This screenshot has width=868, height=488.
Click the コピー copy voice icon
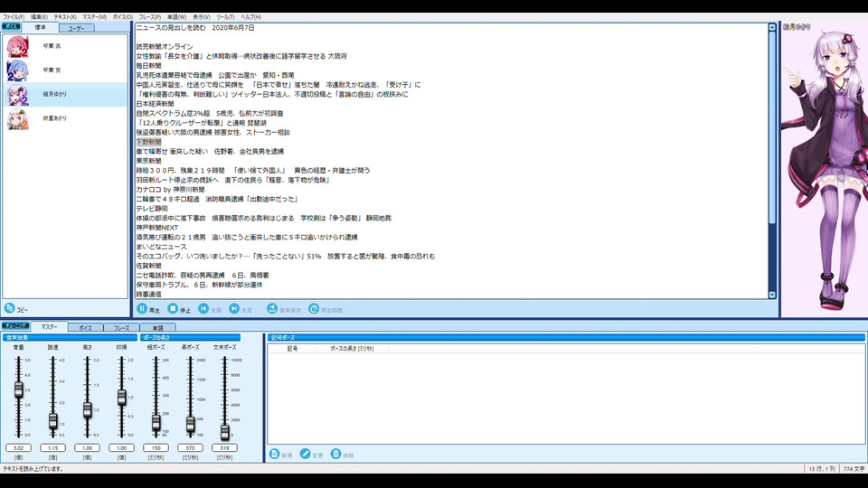pyautogui.click(x=9, y=309)
